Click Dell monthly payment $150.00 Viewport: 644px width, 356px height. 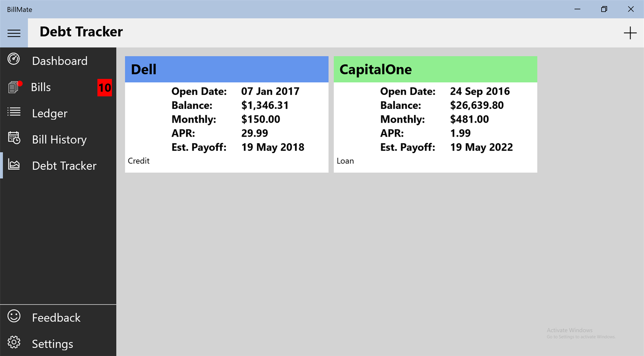tap(261, 119)
